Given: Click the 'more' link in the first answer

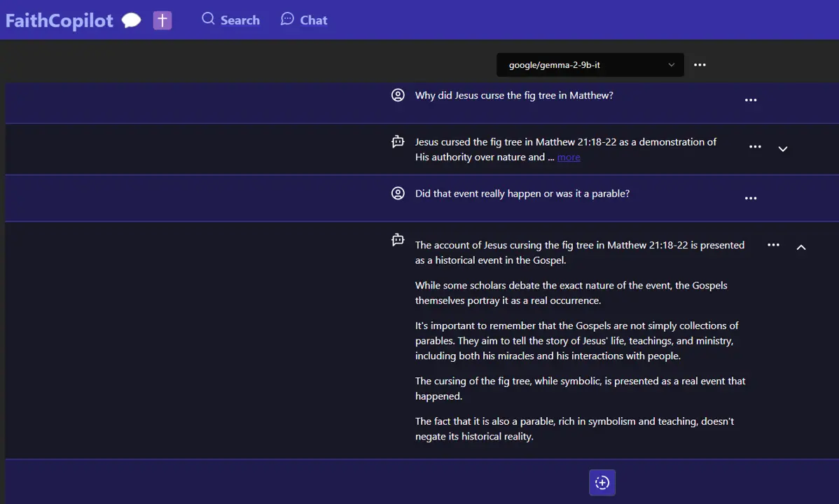Looking at the screenshot, I should pyautogui.click(x=569, y=157).
